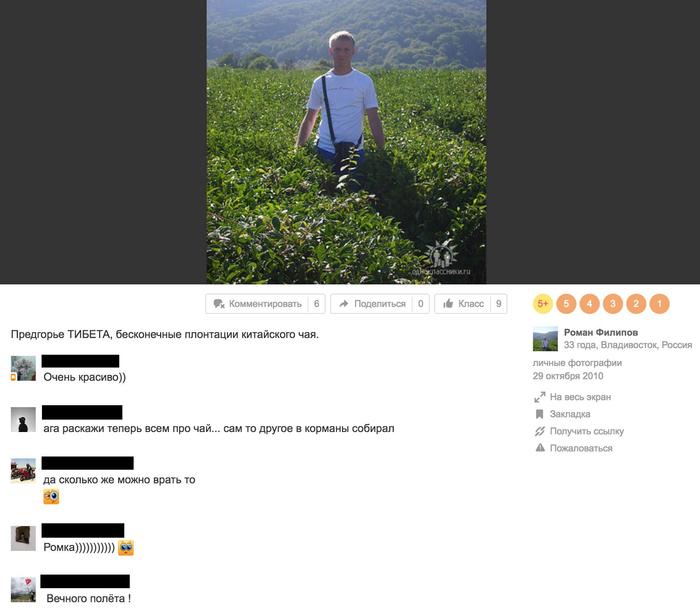Image resolution: width=700 pixels, height=610 pixels.
Task: Click the comment count 6 next to Комментировать
Action: pos(317,304)
